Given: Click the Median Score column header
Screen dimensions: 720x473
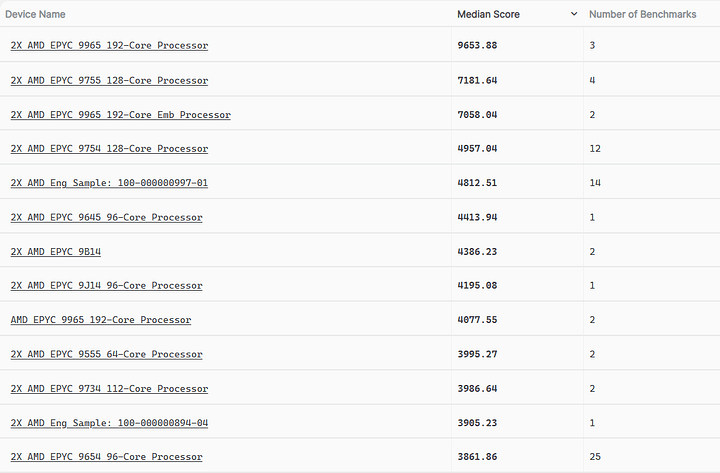Looking at the screenshot, I should pos(489,14).
